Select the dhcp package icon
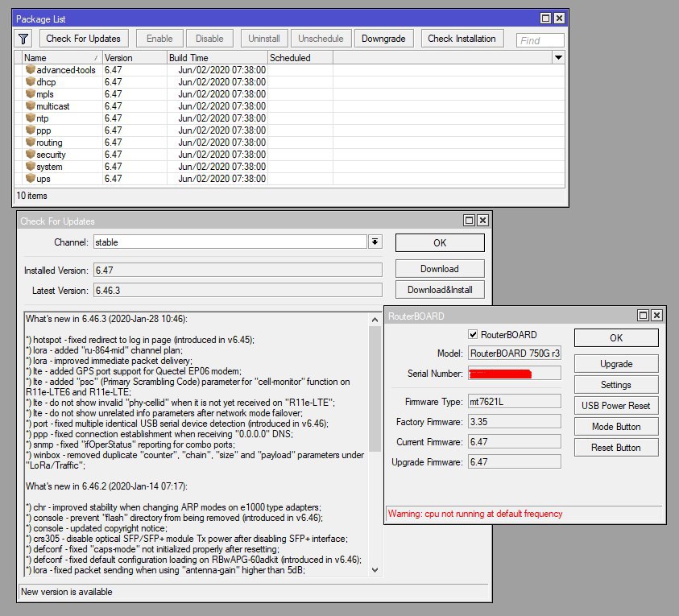The height and width of the screenshot is (616, 679). pyautogui.click(x=31, y=82)
